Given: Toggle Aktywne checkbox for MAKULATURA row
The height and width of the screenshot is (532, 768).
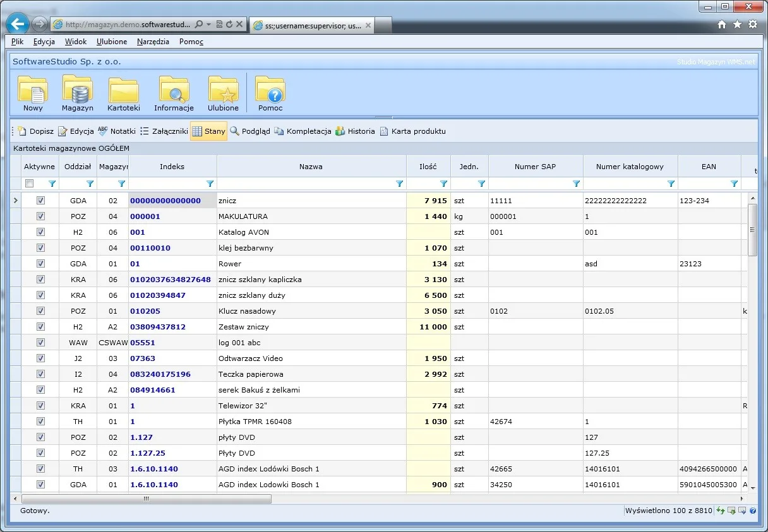Looking at the screenshot, I should click(41, 216).
